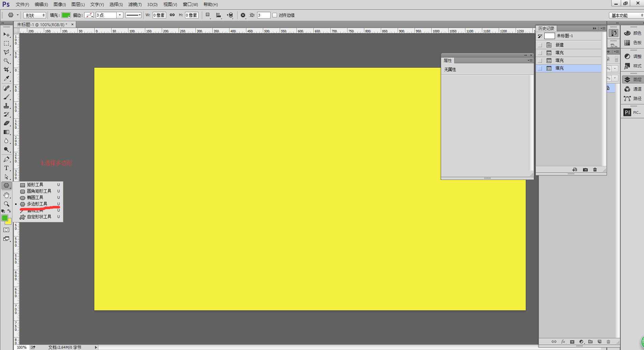The width and height of the screenshot is (644, 350).
Task: Open stroke line style dropdown
Action: point(133,15)
